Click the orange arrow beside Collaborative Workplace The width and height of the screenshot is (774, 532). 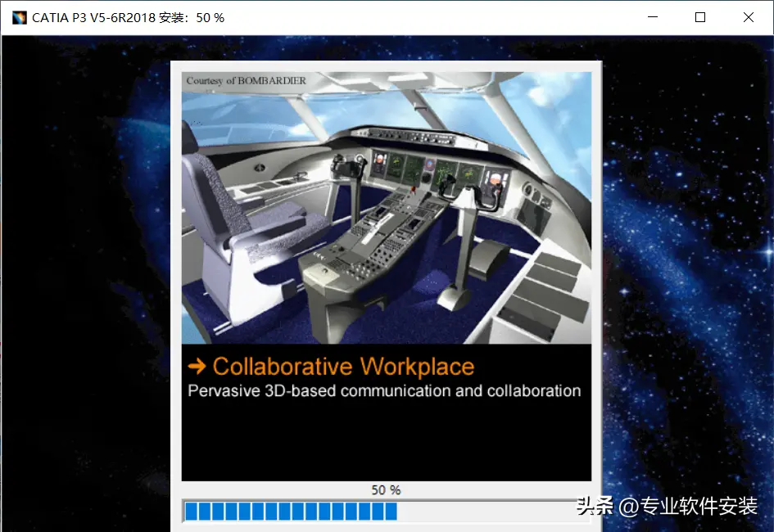click(197, 367)
